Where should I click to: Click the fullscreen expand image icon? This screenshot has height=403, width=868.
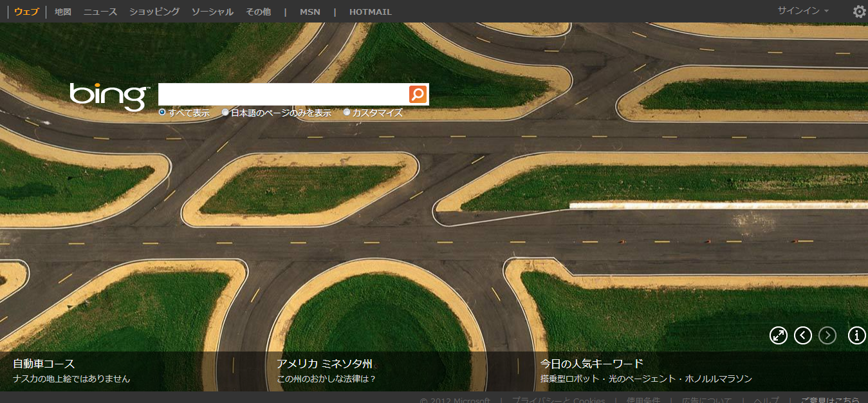[x=779, y=335]
